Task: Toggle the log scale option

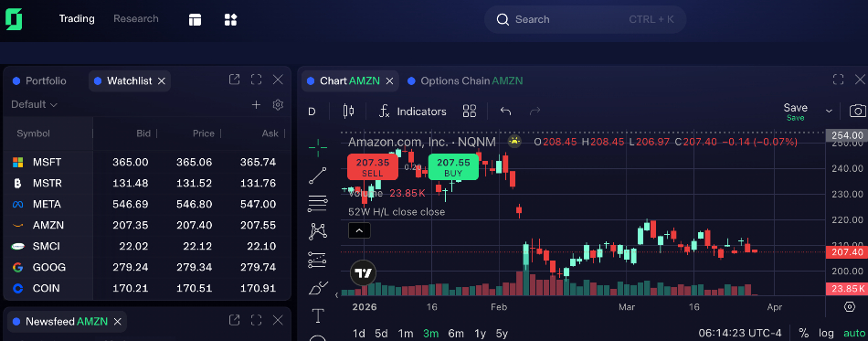Action: point(827,334)
